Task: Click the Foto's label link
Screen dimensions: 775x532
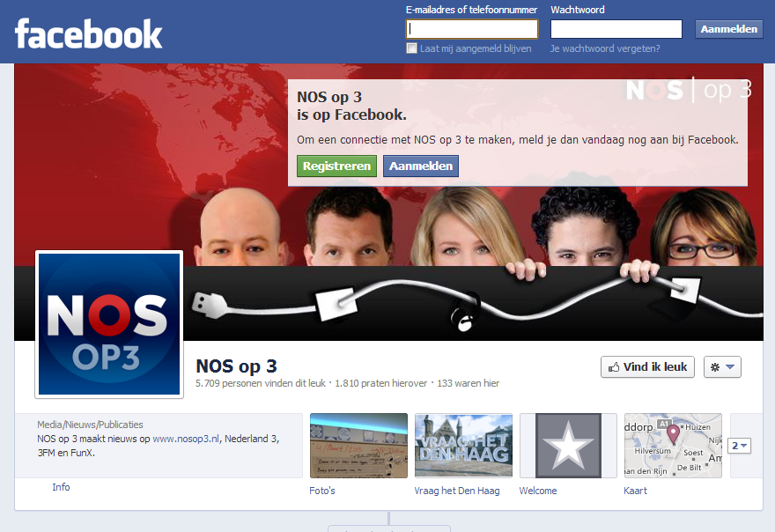Action: pyautogui.click(x=322, y=491)
